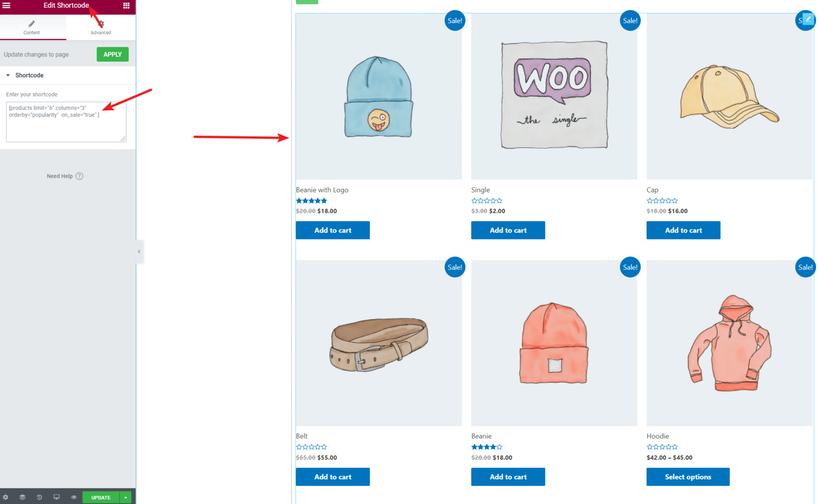Click inside the shortcode text area

pos(66,122)
